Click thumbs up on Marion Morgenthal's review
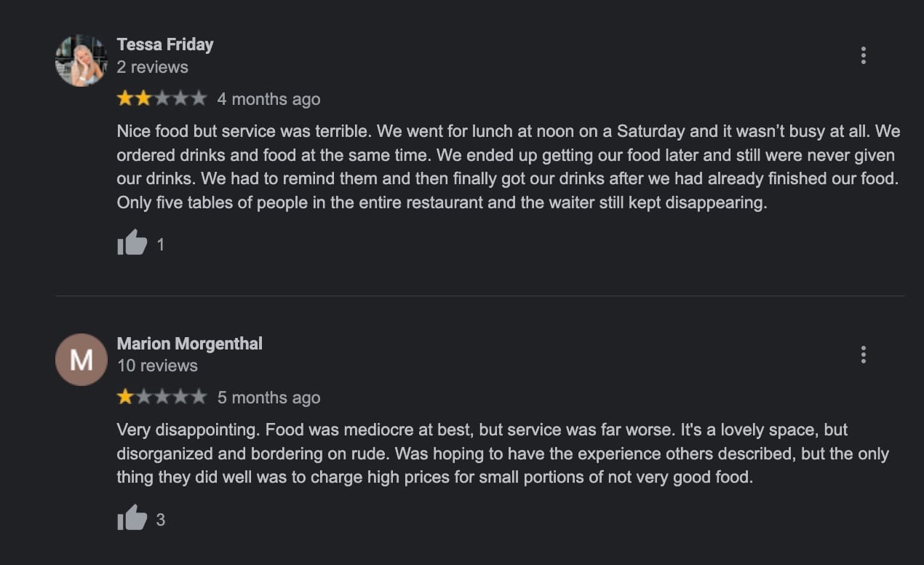Screen dimensions: 924x565 click(132, 518)
